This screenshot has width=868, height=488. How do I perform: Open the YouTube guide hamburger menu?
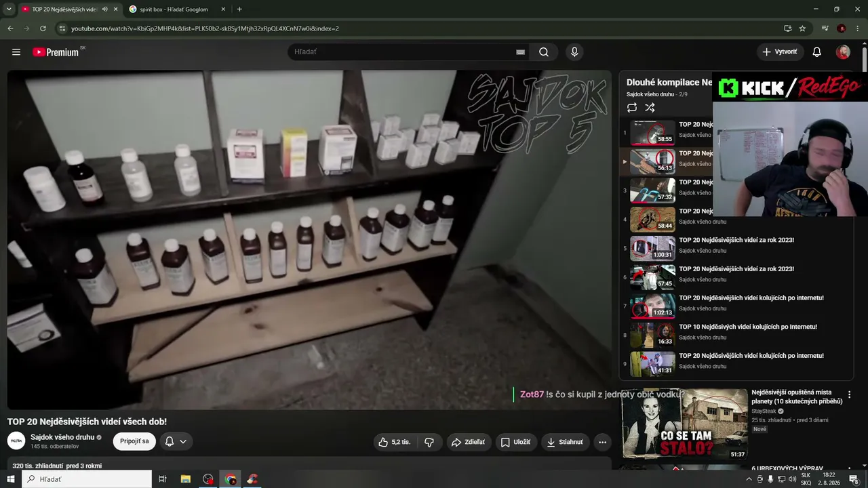point(16,52)
